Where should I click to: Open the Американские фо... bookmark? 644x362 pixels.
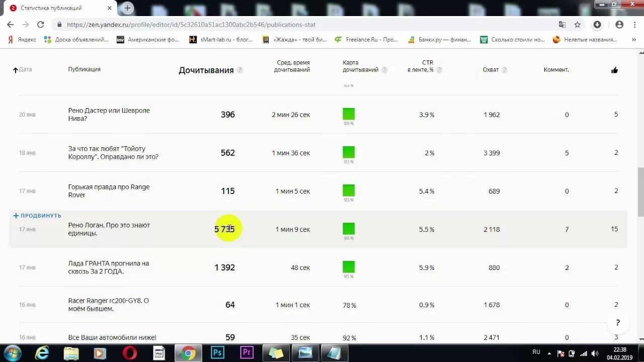[148, 40]
